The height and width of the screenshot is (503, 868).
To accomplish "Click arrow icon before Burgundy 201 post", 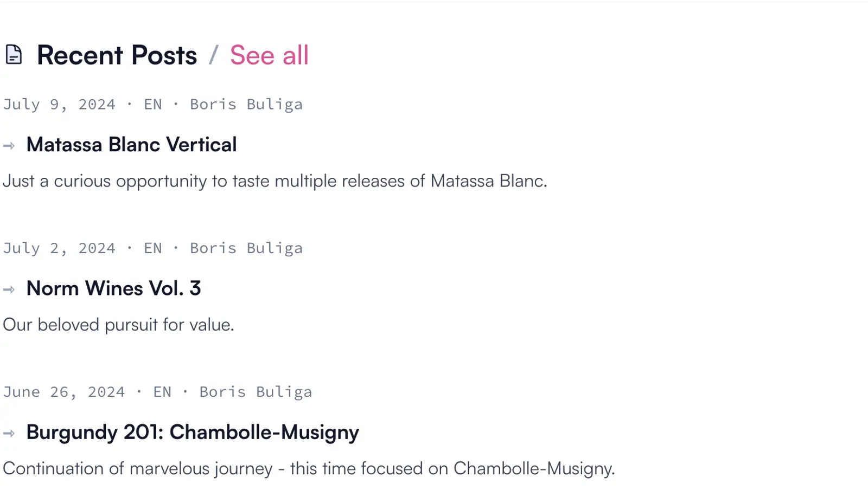I will pos(9,433).
